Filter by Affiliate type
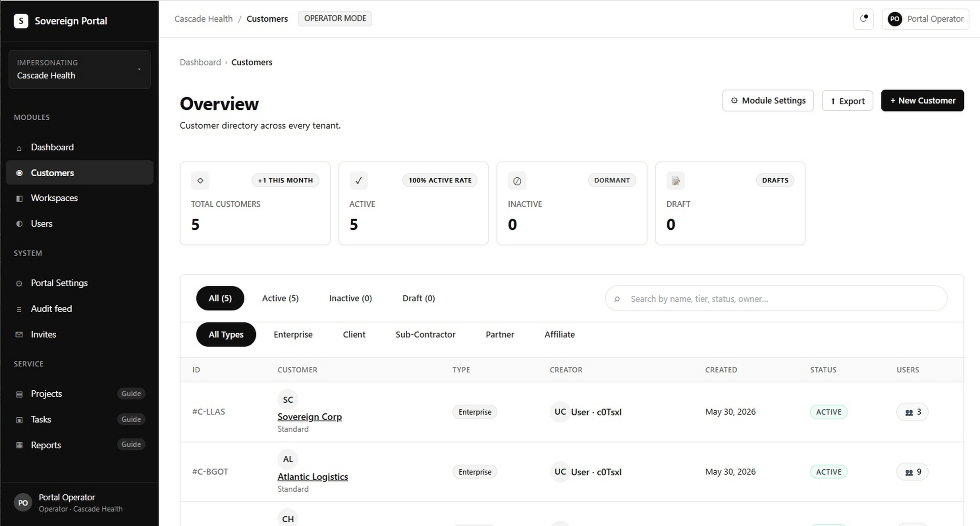 point(559,335)
